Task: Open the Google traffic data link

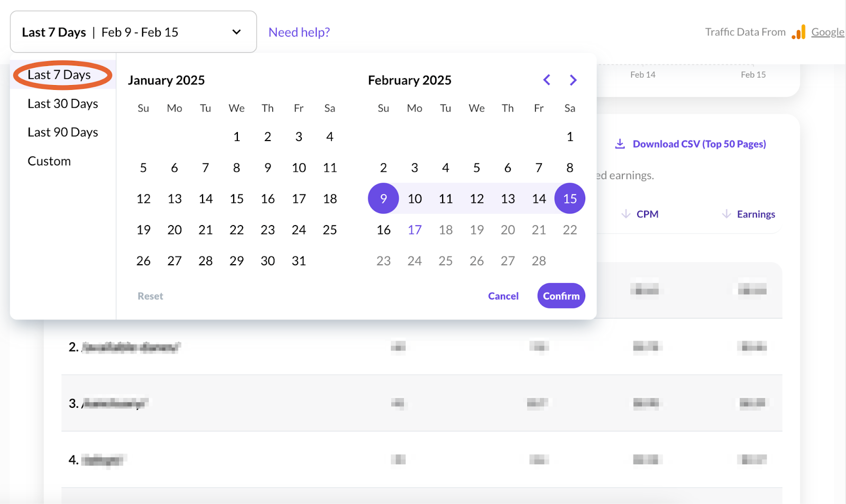Action: click(x=827, y=32)
